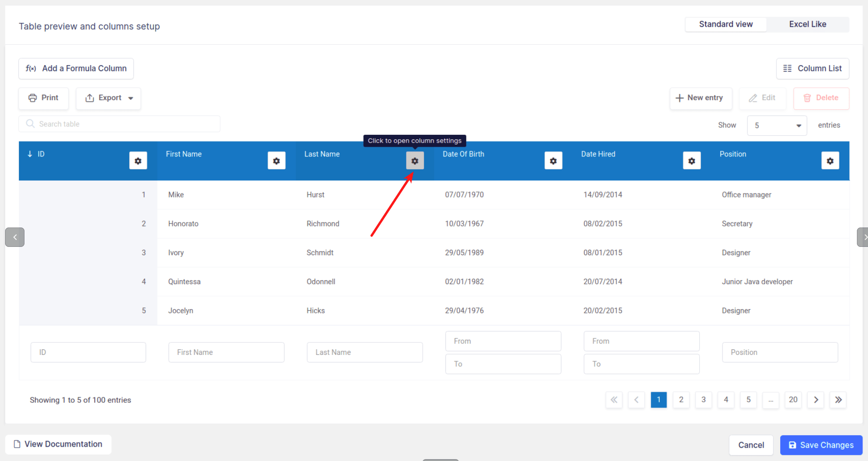868x461 pixels.
Task: Open column settings for First Name
Action: pos(276,161)
